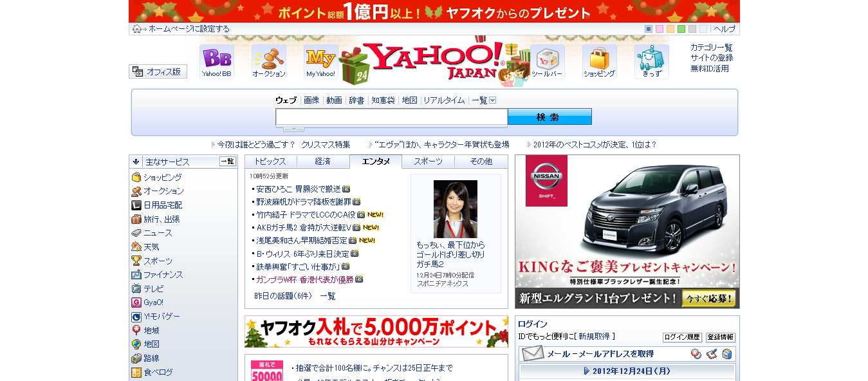Viewport: 868px width, 381px height.
Task: Click the オークション icon in services sidebar
Action: point(136,191)
